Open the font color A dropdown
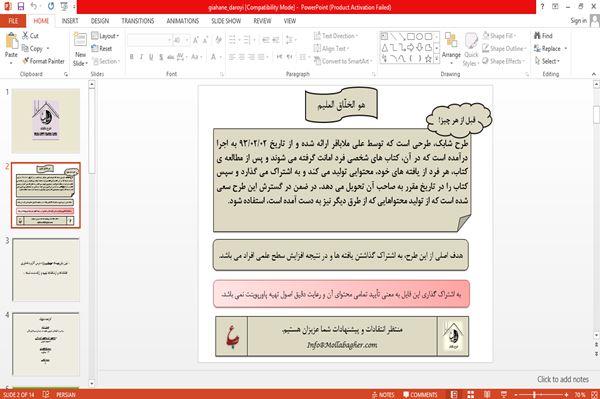Viewport: 600px width, 399px height. coord(215,57)
